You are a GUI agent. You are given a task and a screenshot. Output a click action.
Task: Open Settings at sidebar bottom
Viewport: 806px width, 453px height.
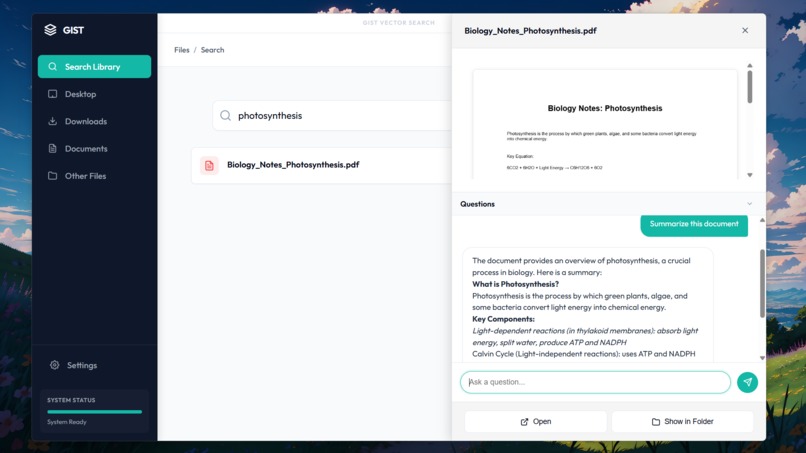tap(94, 365)
